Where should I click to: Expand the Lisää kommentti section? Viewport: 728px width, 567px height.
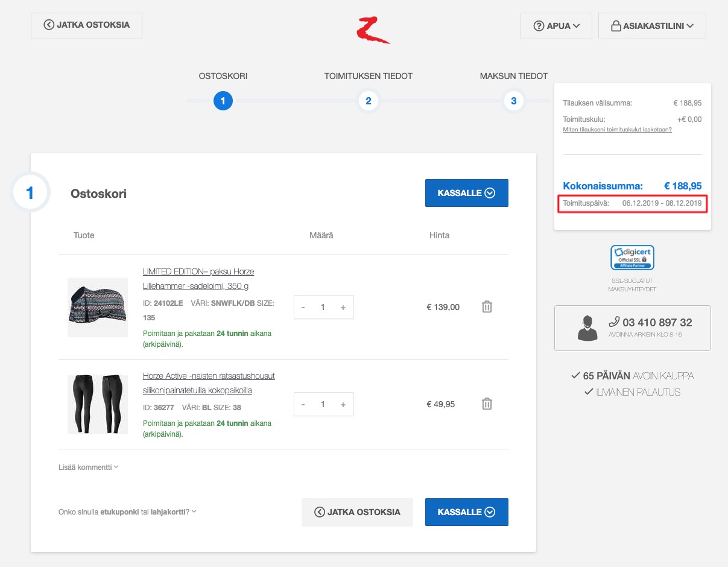click(89, 467)
